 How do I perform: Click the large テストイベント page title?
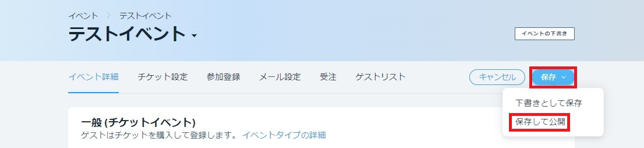[x=127, y=34]
